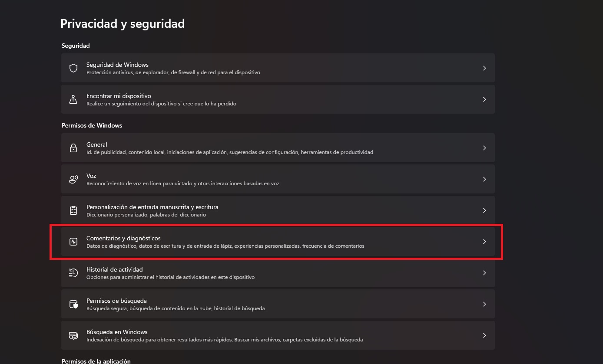This screenshot has height=364, width=603.
Task: Open Encontrar mi dispositivo settings
Action: click(x=278, y=99)
